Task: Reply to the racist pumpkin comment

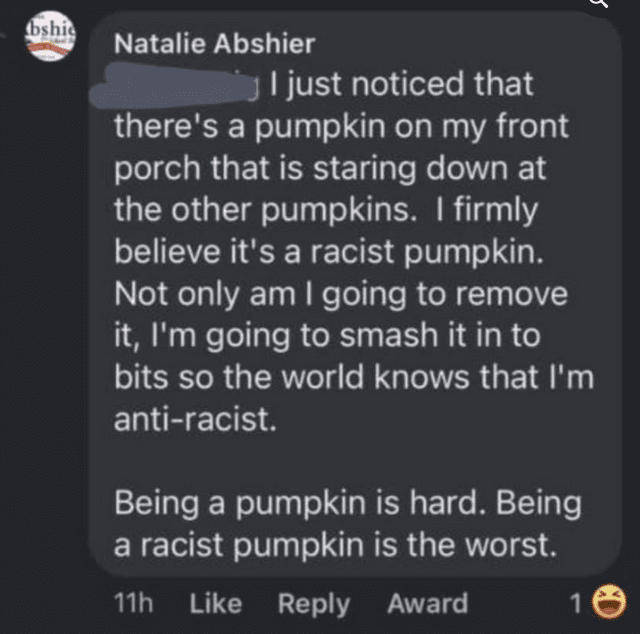Action: (x=313, y=603)
